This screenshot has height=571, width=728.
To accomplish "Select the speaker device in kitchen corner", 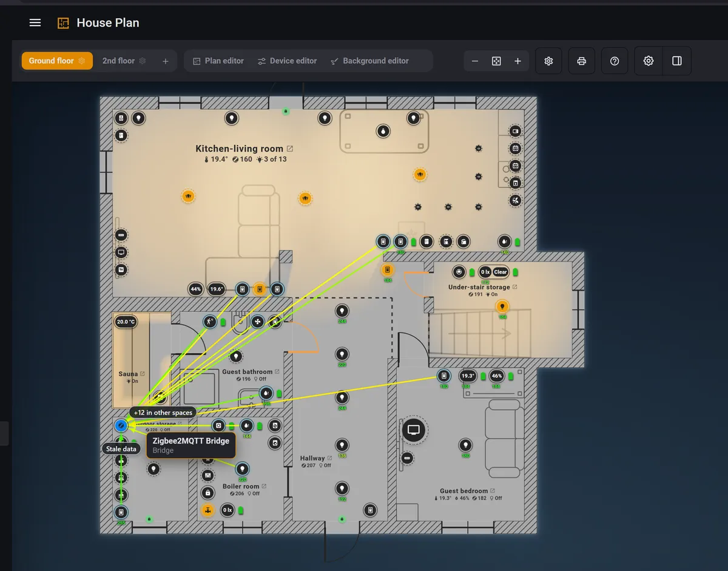I will coord(121,118).
